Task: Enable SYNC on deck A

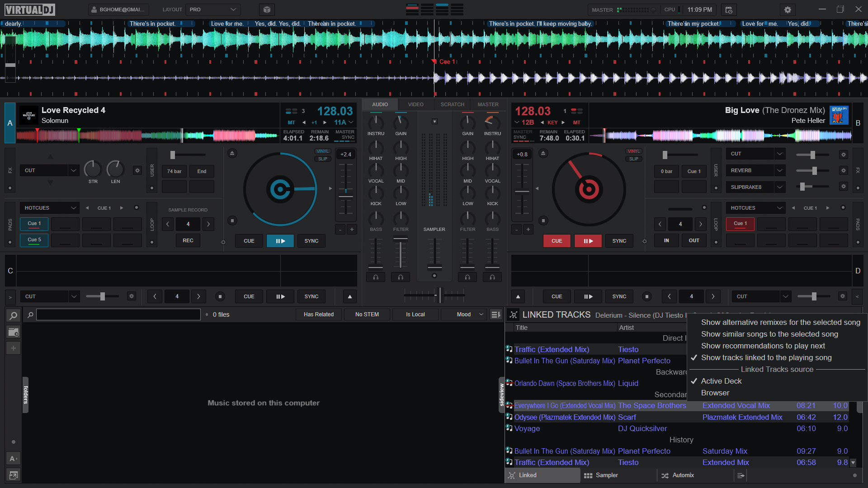Action: [311, 241]
